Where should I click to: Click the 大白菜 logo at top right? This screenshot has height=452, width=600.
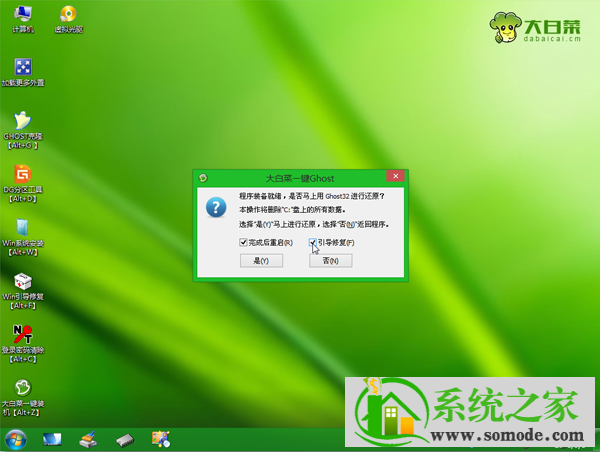coord(535,27)
